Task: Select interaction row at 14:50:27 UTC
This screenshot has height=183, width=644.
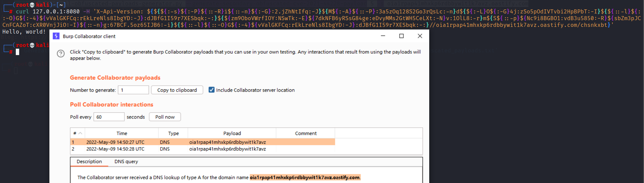Action: coord(203,142)
